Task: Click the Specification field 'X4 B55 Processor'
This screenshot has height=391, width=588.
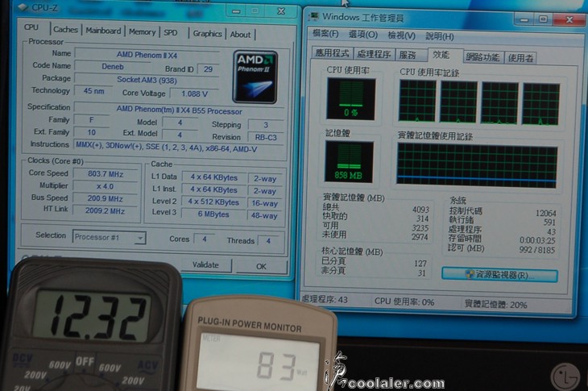Action: coord(179,111)
